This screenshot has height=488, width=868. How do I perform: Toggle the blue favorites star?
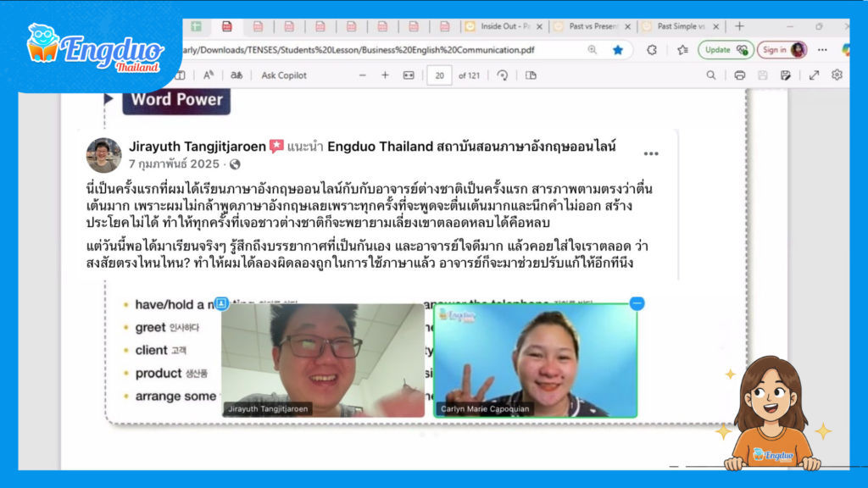point(618,50)
